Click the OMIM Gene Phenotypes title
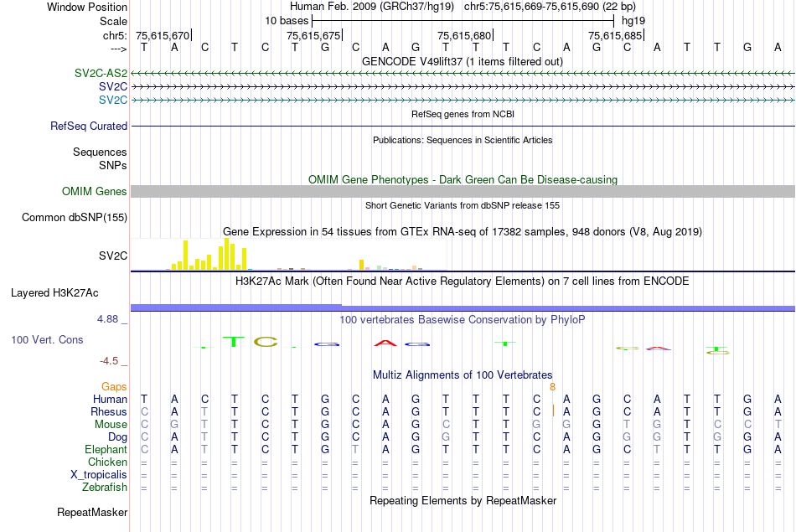 point(463,179)
